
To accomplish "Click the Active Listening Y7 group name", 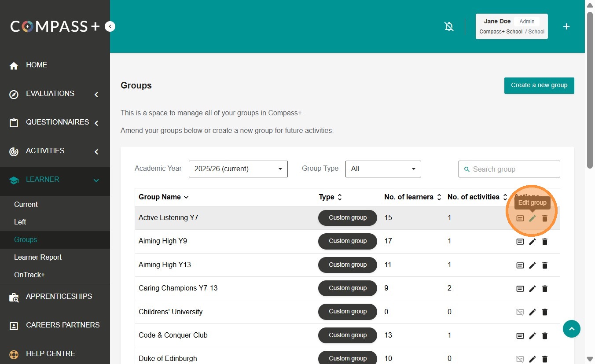I will point(169,217).
